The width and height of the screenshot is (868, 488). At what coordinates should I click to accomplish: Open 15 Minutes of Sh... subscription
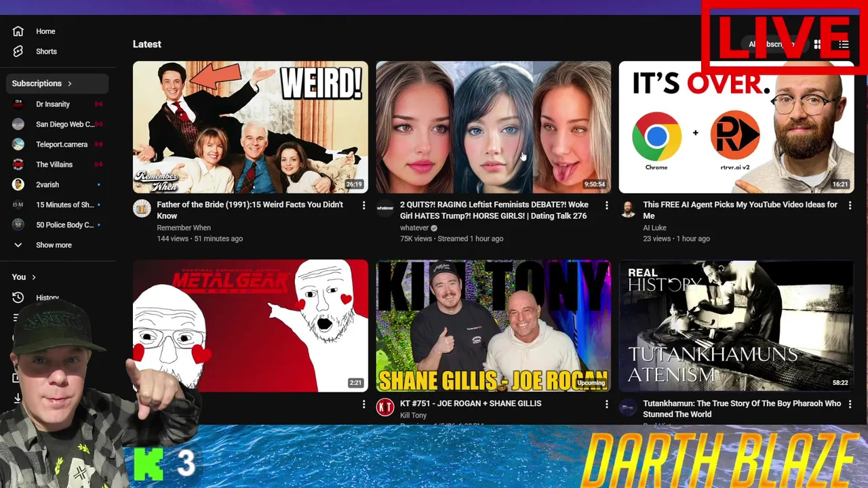tap(57, 205)
